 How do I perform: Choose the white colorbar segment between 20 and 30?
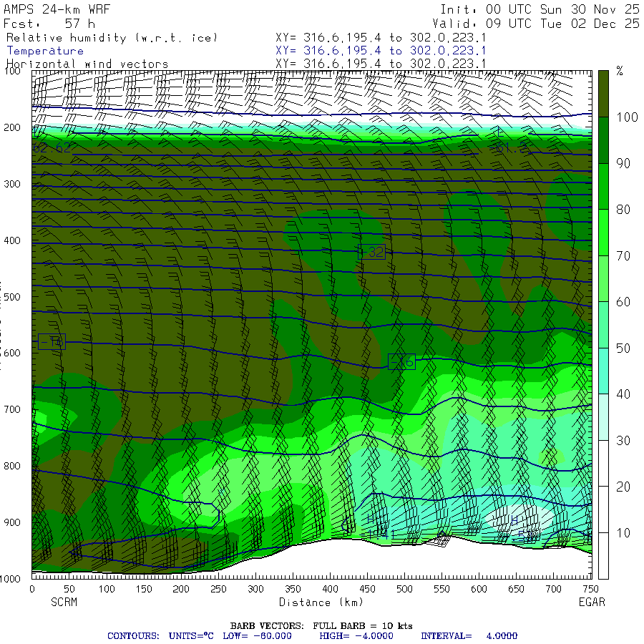coord(603,463)
